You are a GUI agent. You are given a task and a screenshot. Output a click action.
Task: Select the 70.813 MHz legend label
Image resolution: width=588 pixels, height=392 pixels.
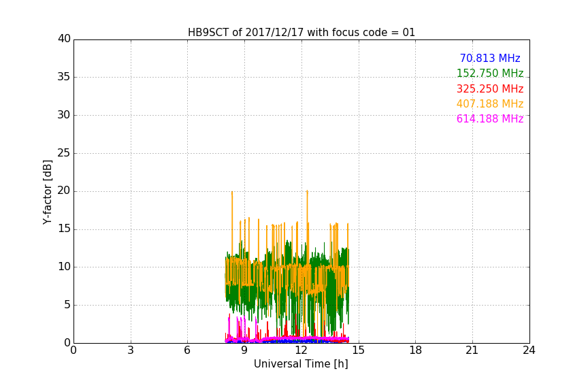tap(490, 58)
